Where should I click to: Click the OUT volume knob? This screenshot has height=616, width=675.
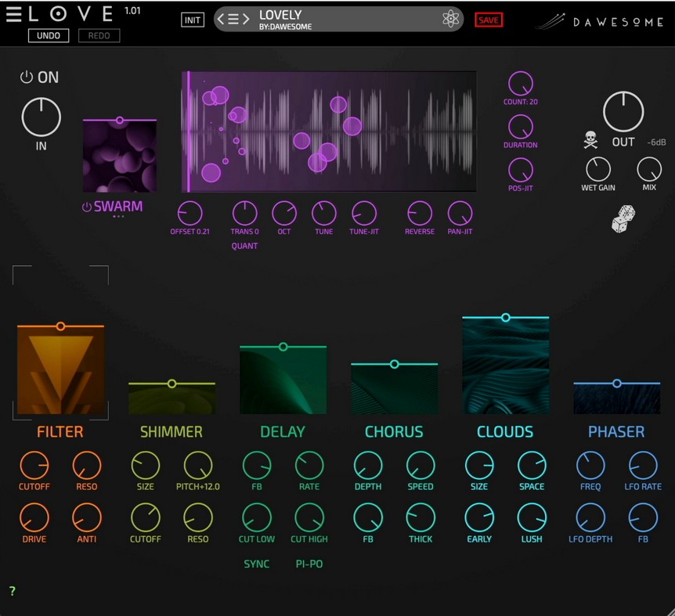click(623, 111)
